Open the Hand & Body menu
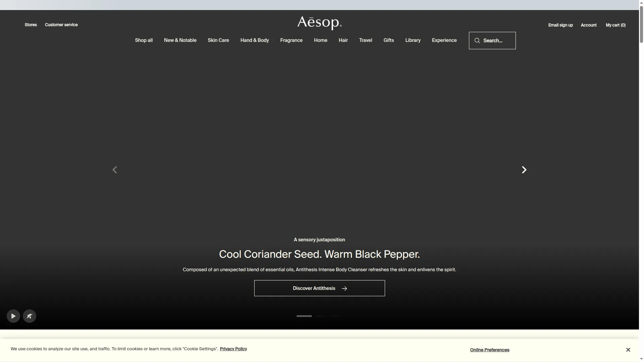Viewport: 644px width, 362px height. coord(255,40)
